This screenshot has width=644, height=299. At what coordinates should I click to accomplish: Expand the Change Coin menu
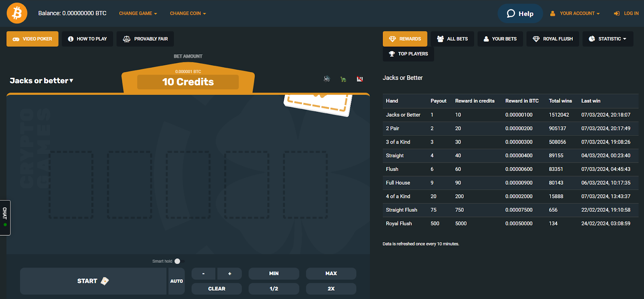click(x=188, y=13)
